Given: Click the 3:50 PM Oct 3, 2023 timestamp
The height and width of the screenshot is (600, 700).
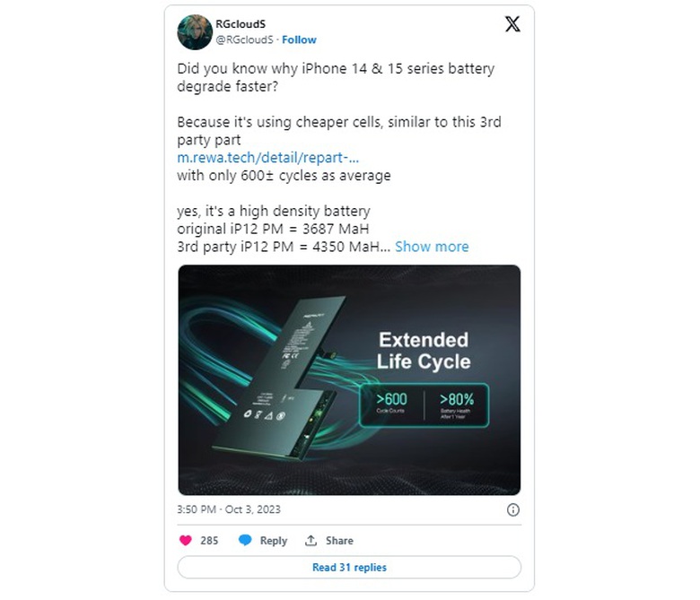Looking at the screenshot, I should pyautogui.click(x=229, y=509).
